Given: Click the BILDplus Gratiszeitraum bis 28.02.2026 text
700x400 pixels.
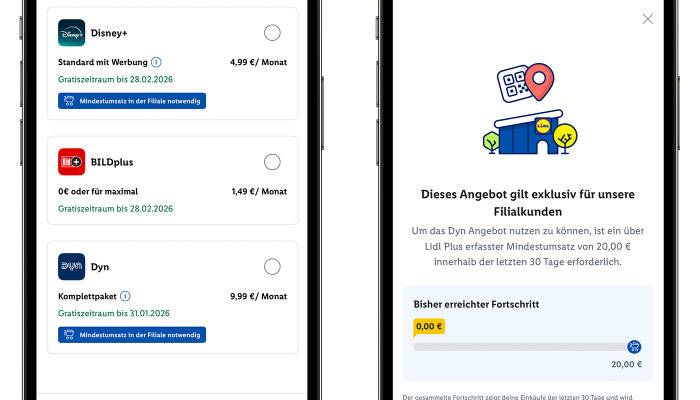Looking at the screenshot, I should (x=115, y=208).
